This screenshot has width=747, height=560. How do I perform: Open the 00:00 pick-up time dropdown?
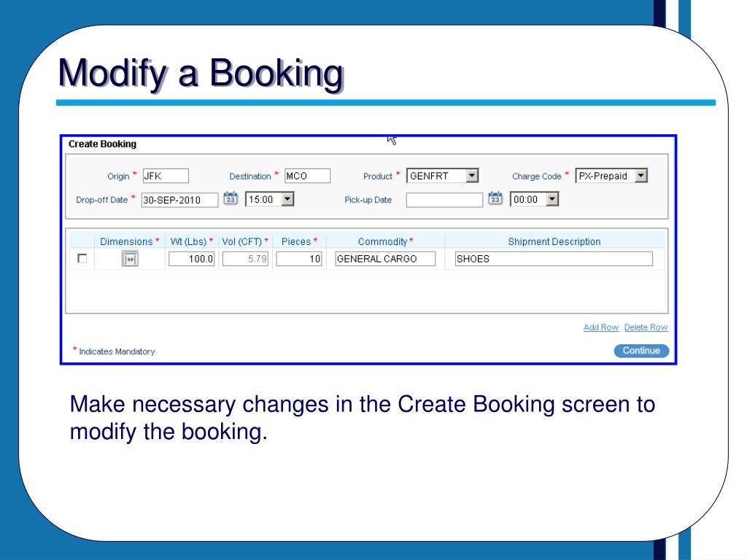552,199
